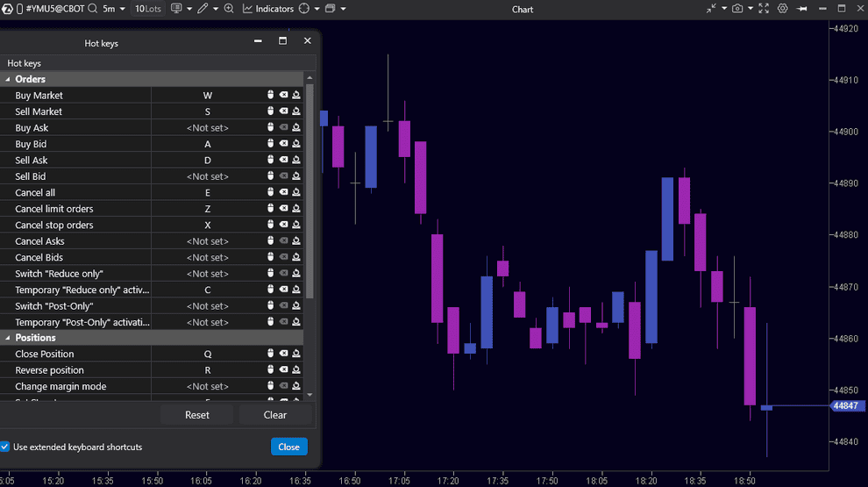Pin the chart panel
This screenshot has width=868, height=487.
pyautogui.click(x=801, y=9)
